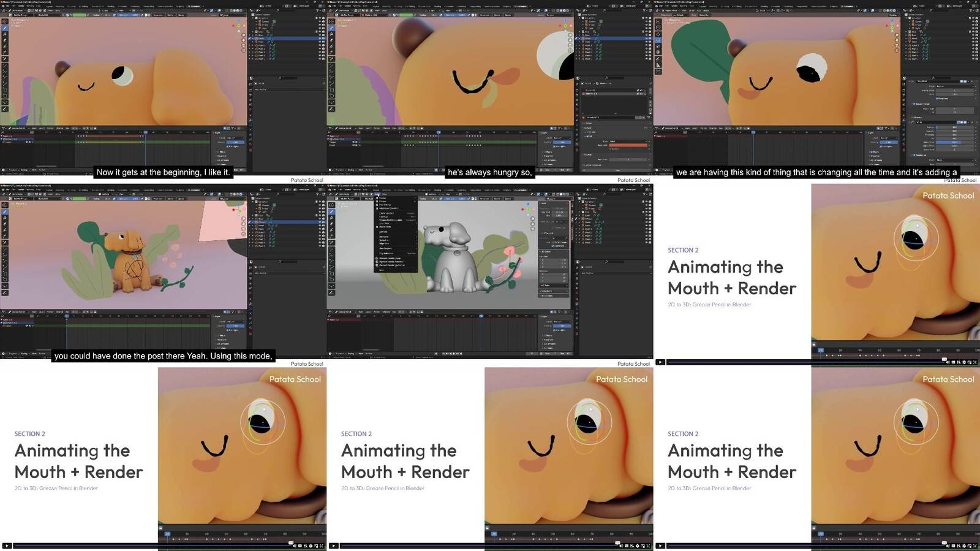Pick Annotate tool in 'Now it gets' frame

point(5,109)
